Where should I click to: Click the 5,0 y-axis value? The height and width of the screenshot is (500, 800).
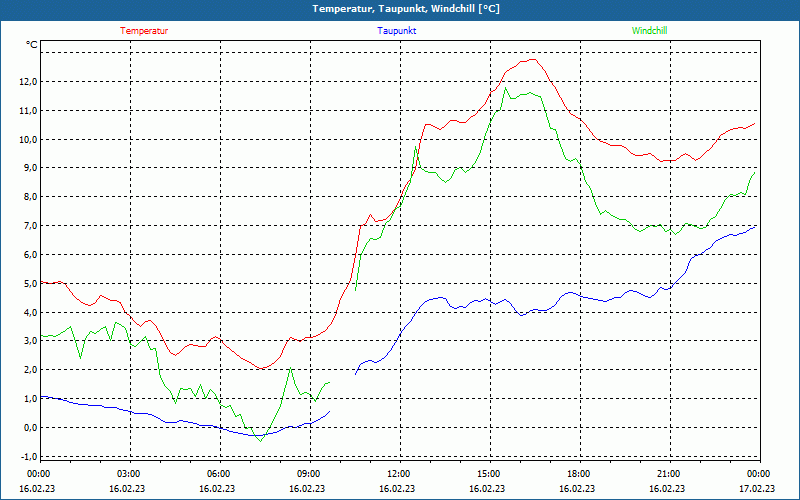30,283
